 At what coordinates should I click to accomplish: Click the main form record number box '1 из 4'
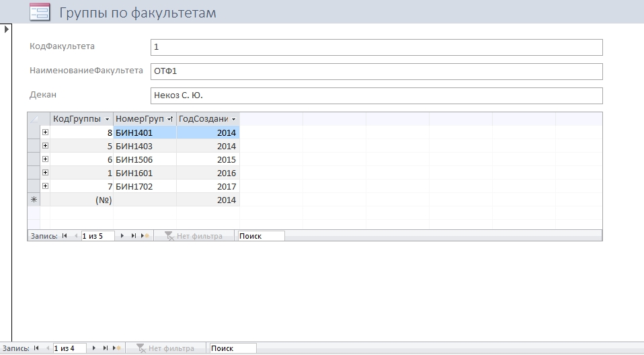[69, 348]
